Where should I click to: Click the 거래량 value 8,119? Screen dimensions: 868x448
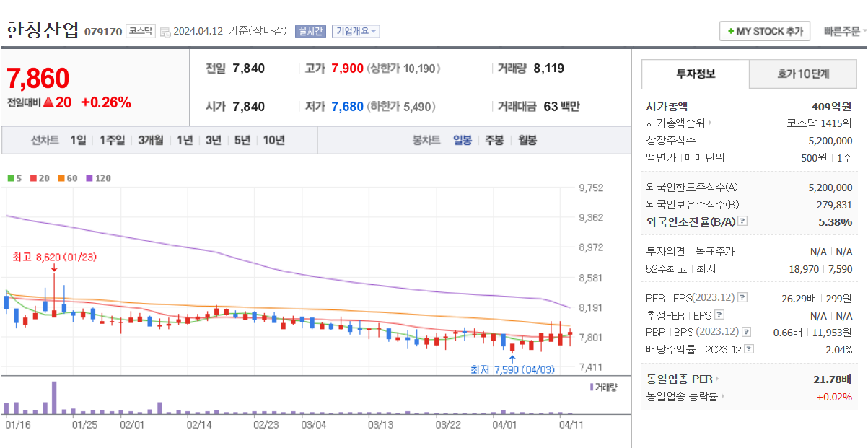click(x=549, y=69)
